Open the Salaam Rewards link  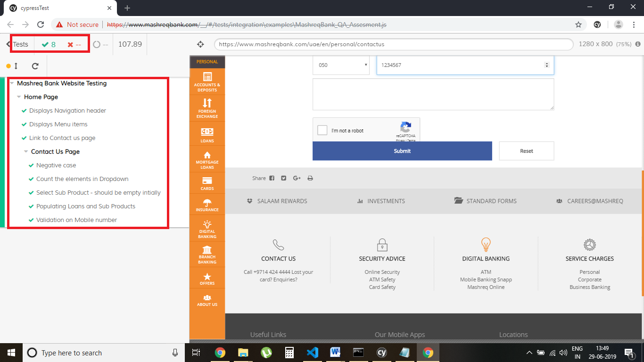tap(277, 201)
